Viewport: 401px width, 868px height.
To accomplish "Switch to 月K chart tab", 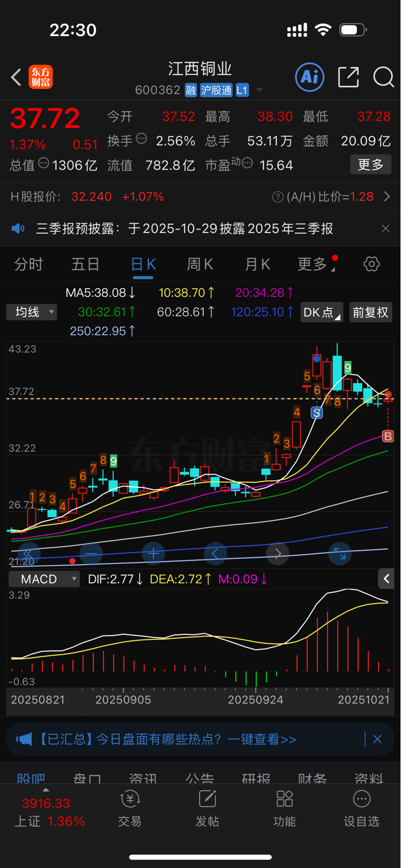I will (x=257, y=264).
